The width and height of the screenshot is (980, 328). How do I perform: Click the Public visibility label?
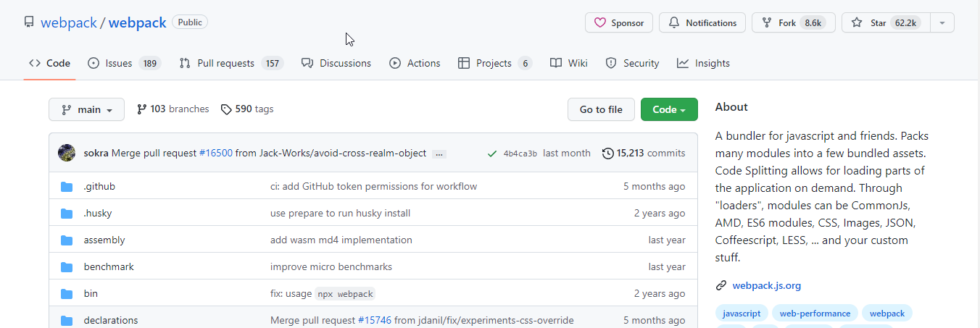(190, 22)
